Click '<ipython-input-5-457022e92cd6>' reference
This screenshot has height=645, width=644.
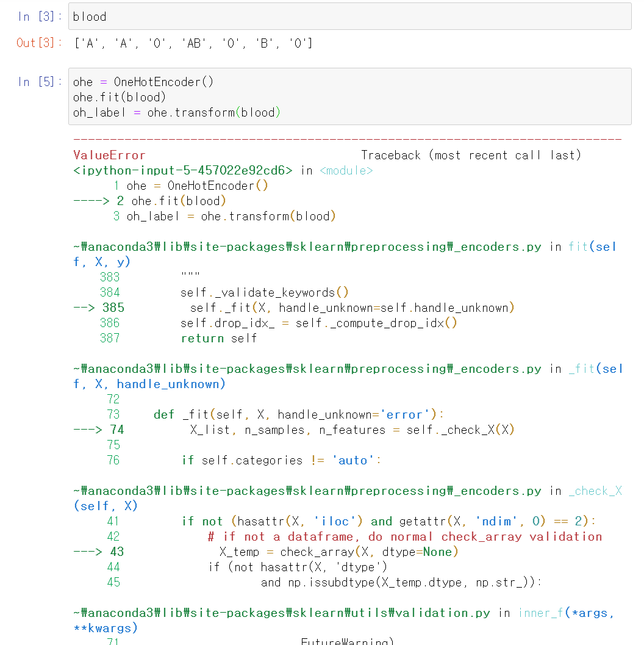pyautogui.click(x=183, y=170)
